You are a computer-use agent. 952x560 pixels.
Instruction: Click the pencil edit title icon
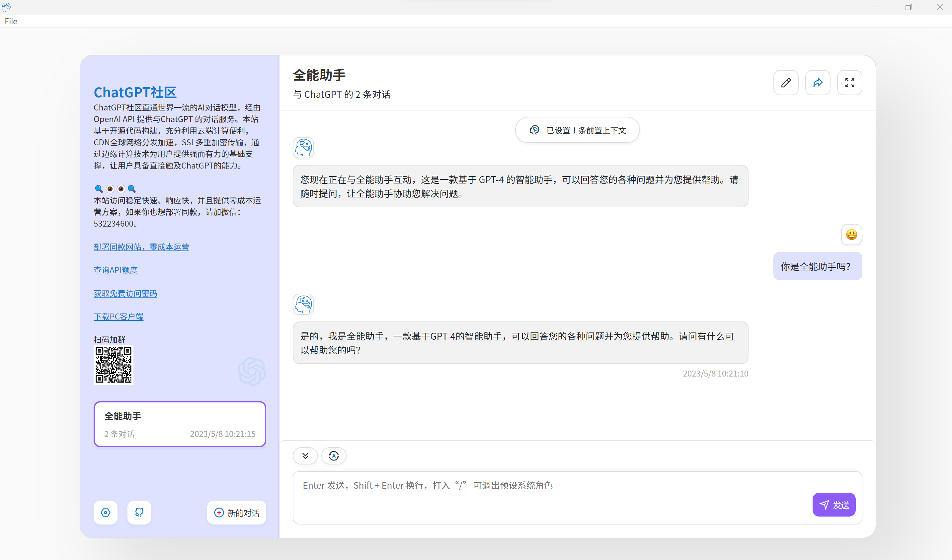point(786,82)
